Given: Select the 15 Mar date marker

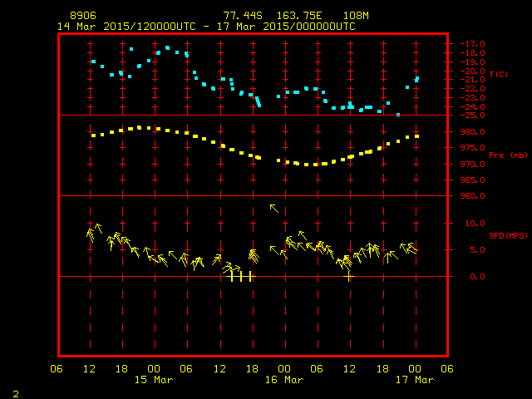Looking at the screenshot, I should (154, 380).
